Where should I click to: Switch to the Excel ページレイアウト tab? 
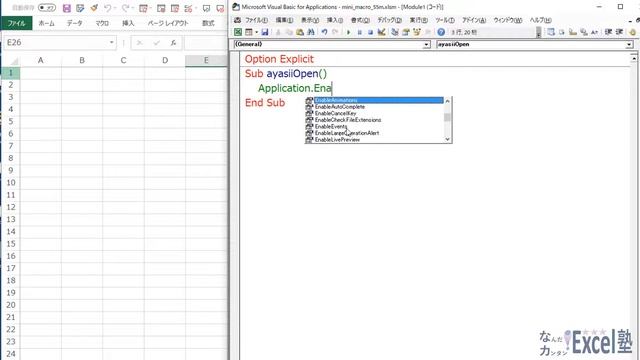[168, 23]
